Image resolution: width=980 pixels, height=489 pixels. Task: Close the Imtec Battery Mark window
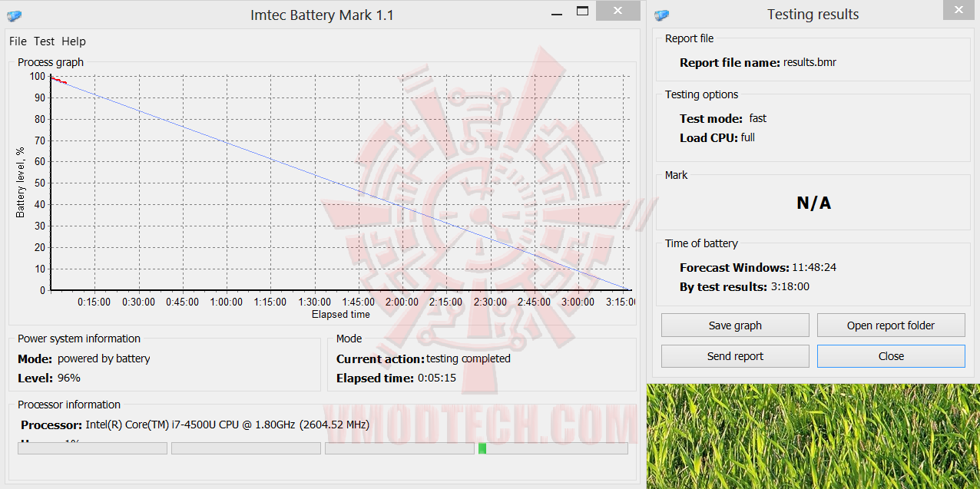click(x=619, y=11)
